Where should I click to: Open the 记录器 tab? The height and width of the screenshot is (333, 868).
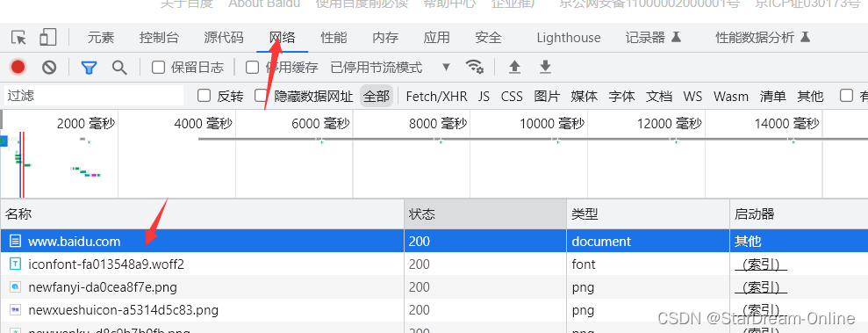[653, 38]
